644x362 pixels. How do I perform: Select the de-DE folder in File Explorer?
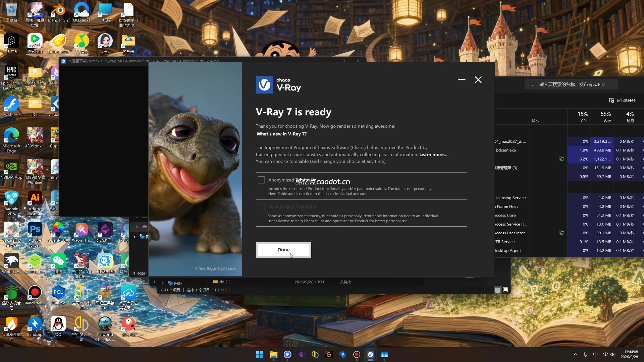221,282
